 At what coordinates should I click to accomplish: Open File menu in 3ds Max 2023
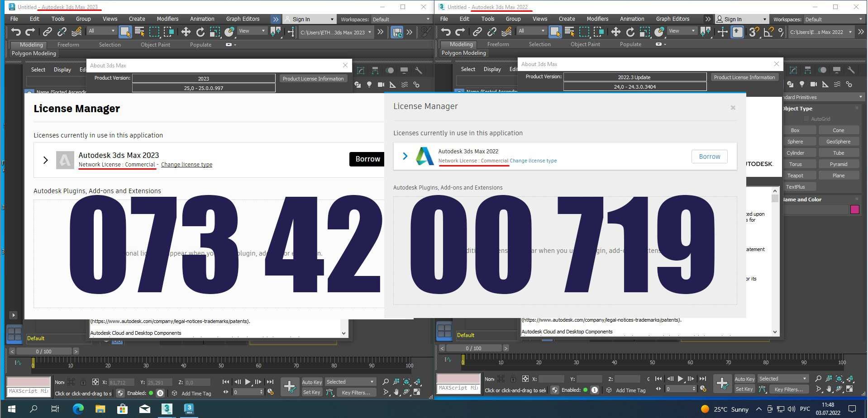(14, 19)
